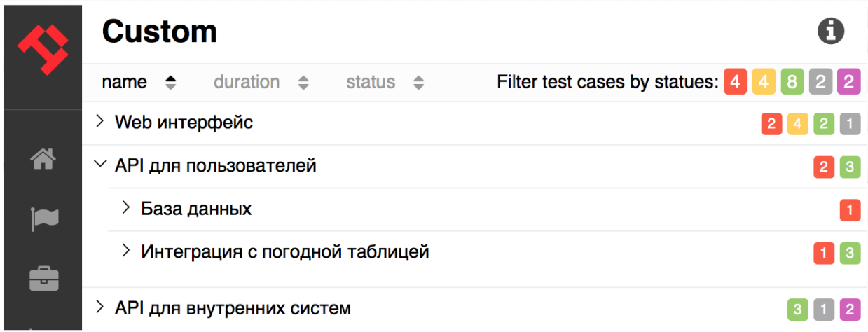868x332 pixels.
Task: Toggle red failed status filter showing 4
Action: pos(735,83)
